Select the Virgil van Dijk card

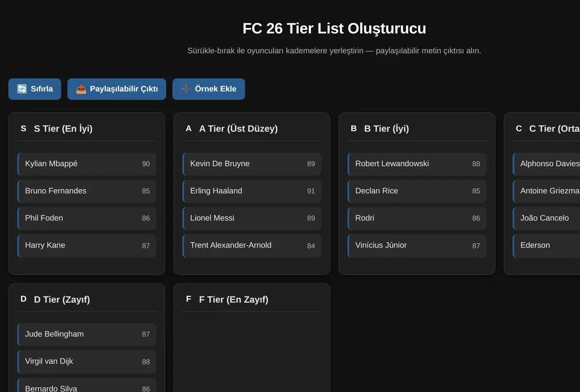click(x=87, y=362)
